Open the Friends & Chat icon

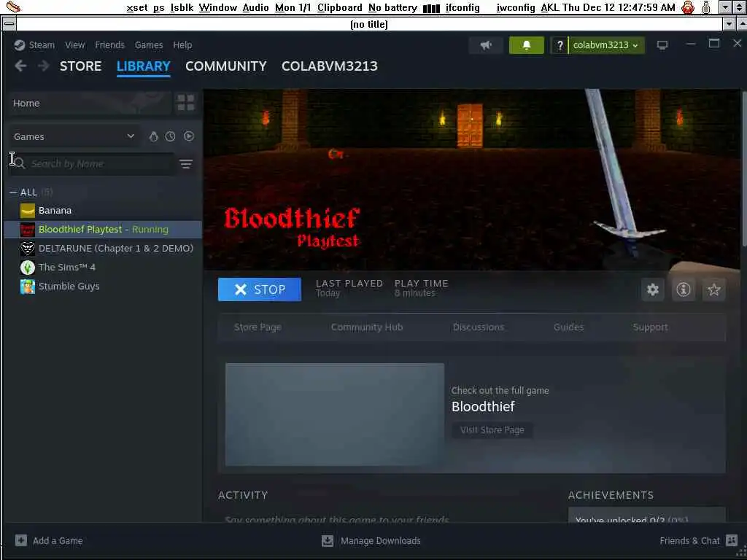(731, 540)
